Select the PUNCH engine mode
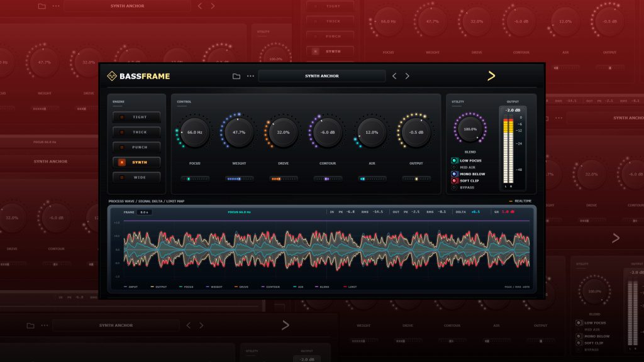 (x=136, y=147)
